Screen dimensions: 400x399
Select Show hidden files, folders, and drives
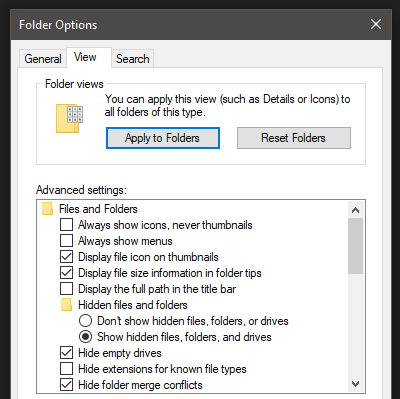[x=85, y=337]
